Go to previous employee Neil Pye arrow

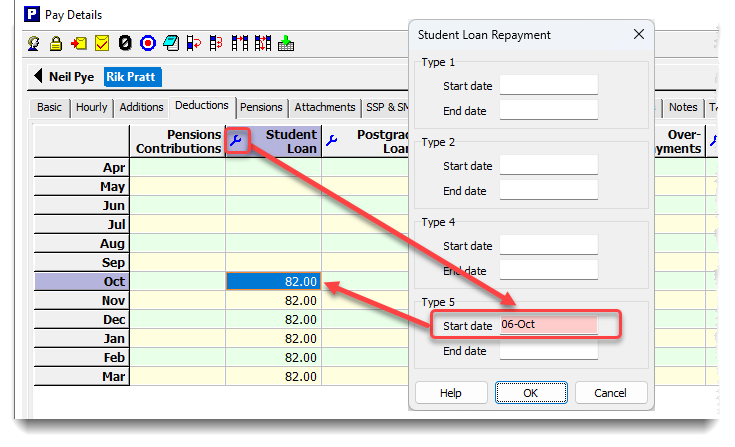pos(39,76)
